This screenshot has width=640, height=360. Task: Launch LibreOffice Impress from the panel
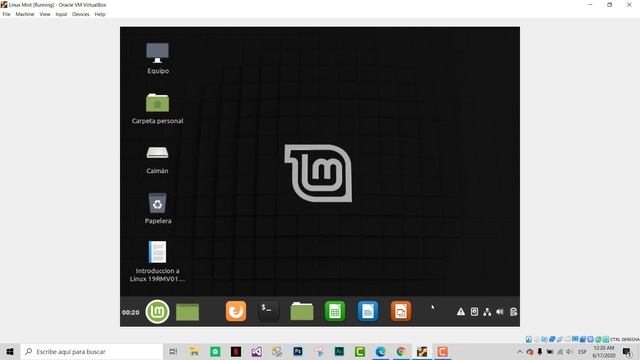pyautogui.click(x=401, y=311)
